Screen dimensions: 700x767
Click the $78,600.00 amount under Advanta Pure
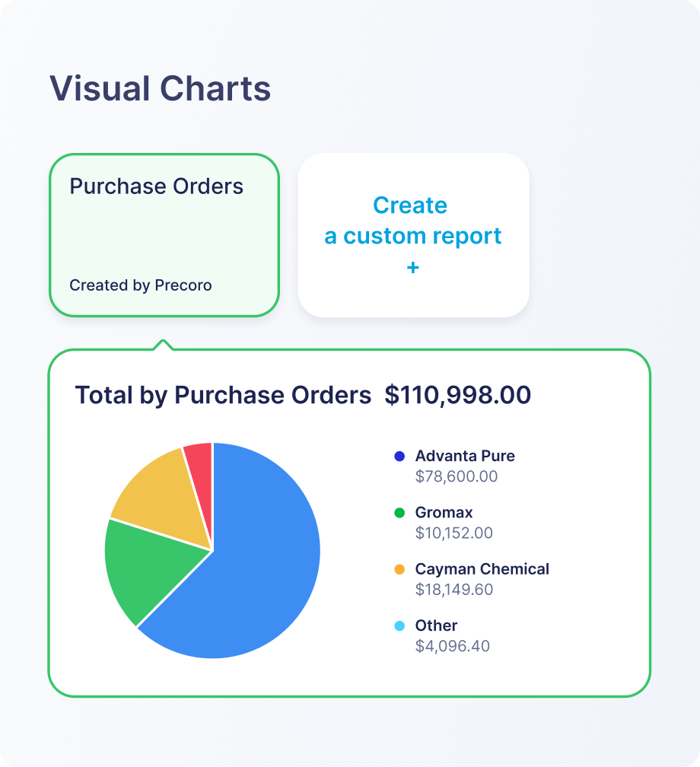[457, 477]
